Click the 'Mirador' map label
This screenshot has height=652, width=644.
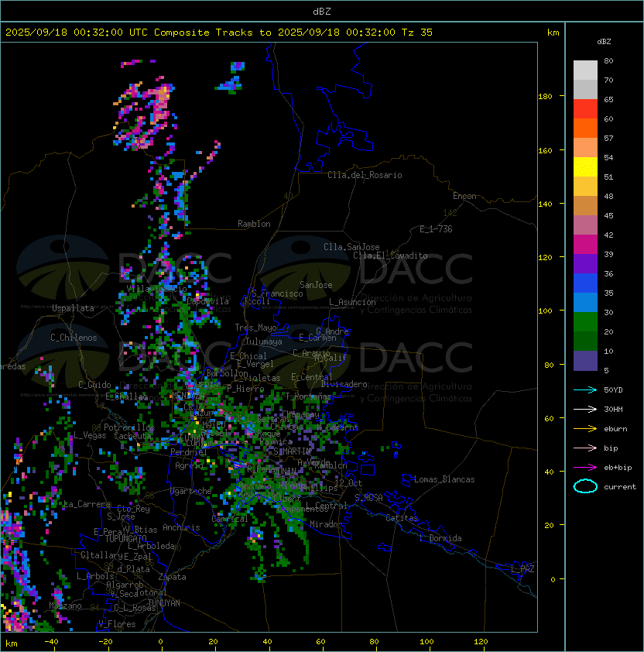click(326, 524)
